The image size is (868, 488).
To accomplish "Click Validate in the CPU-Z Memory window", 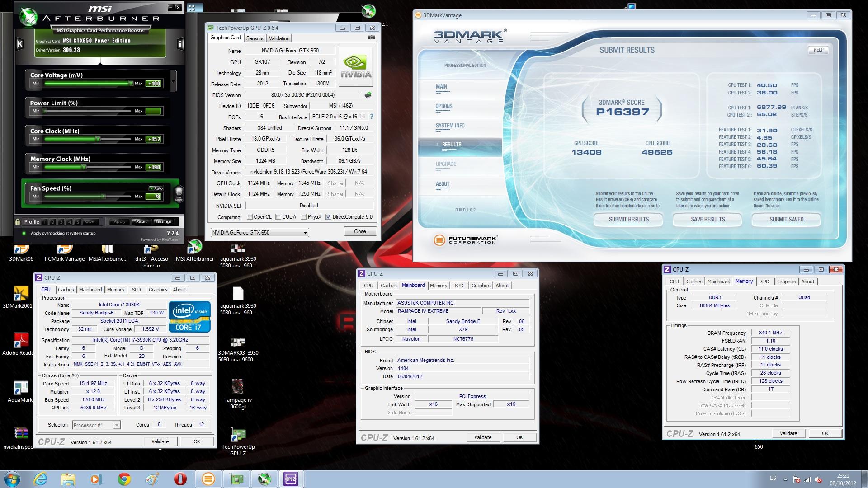I will click(x=788, y=433).
